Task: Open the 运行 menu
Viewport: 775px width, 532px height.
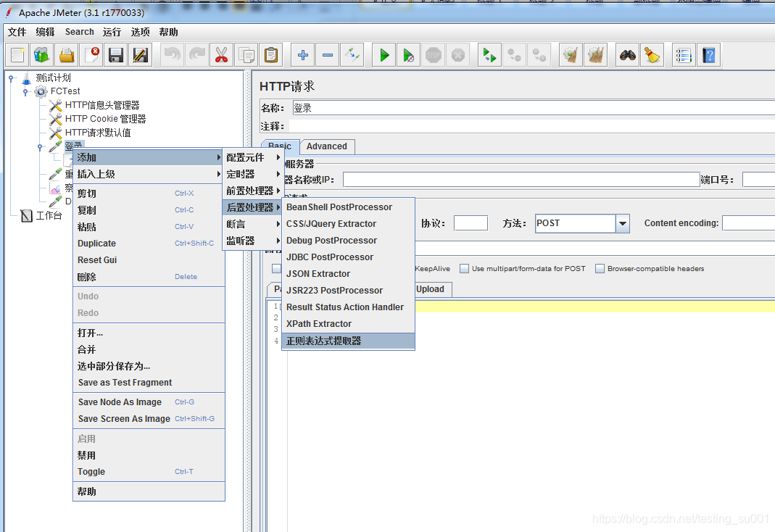Action: pyautogui.click(x=112, y=32)
